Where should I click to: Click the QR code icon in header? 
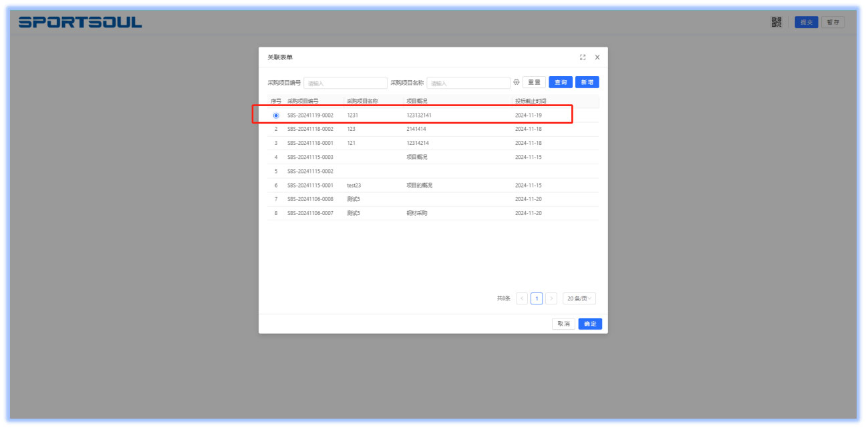(x=776, y=22)
